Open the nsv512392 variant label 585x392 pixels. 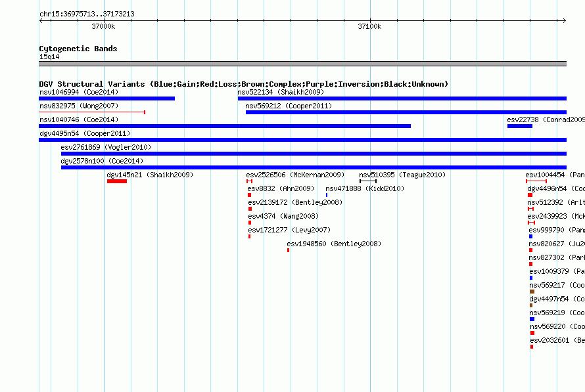click(556, 202)
